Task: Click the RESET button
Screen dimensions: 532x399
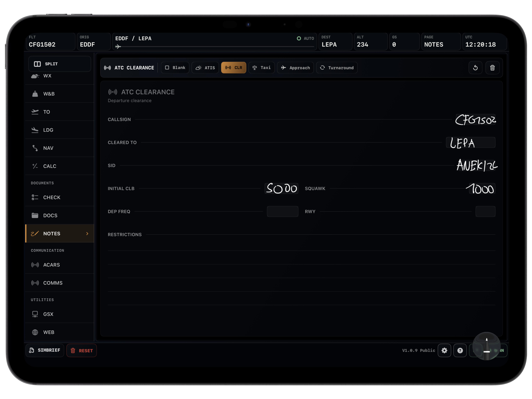Action: tap(82, 350)
